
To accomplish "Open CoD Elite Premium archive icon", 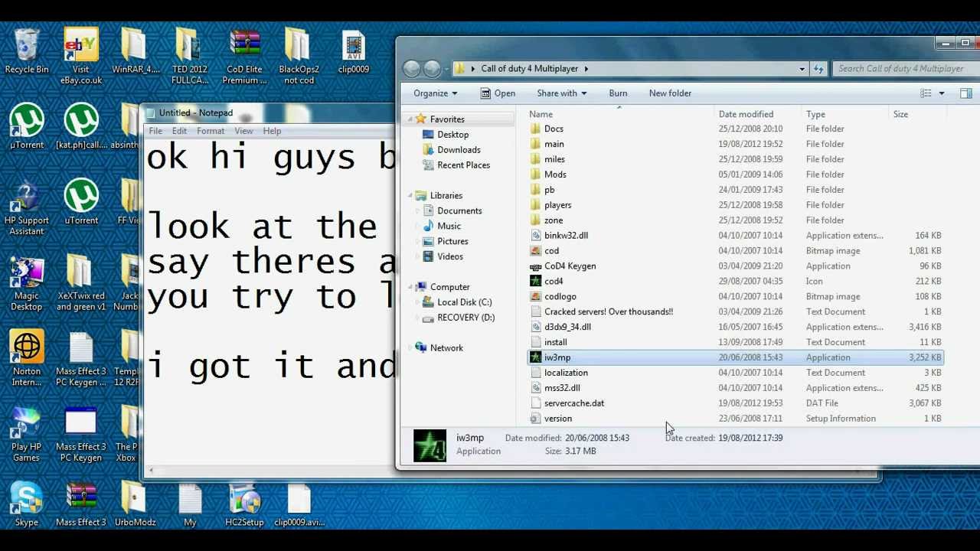I will 245,57.
